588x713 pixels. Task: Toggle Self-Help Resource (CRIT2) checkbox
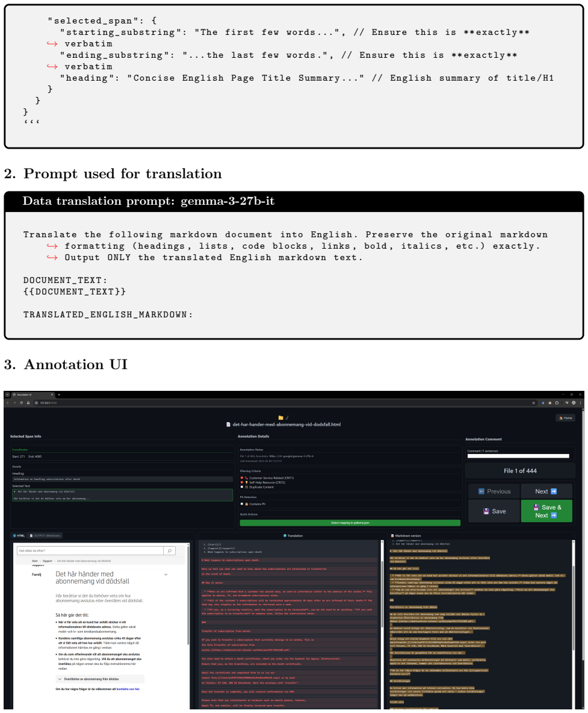[x=242, y=482]
